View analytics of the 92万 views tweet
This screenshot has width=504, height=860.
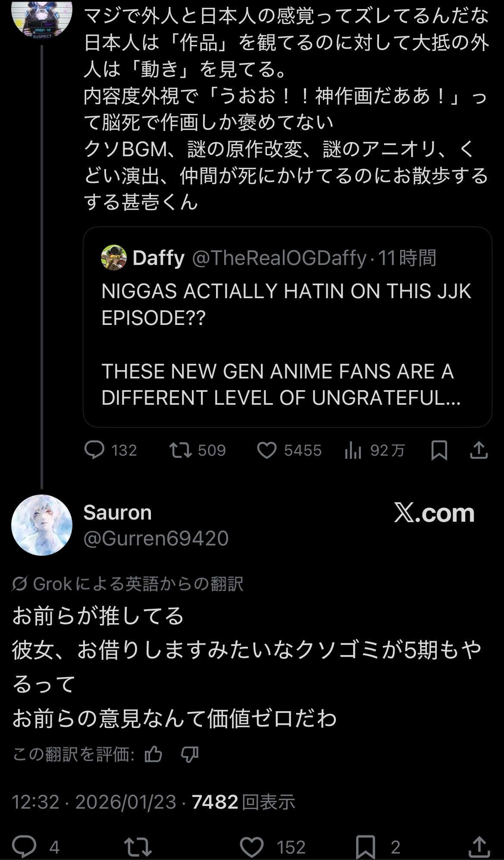(353, 451)
